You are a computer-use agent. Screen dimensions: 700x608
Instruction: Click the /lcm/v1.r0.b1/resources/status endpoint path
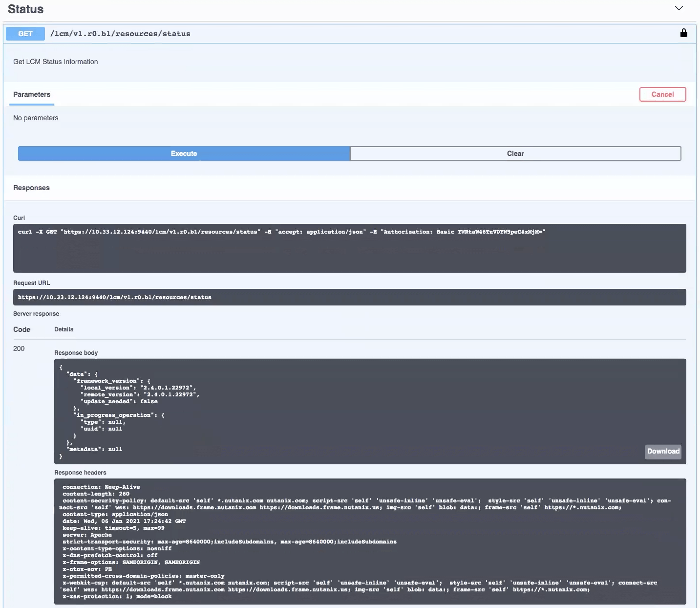pos(120,34)
